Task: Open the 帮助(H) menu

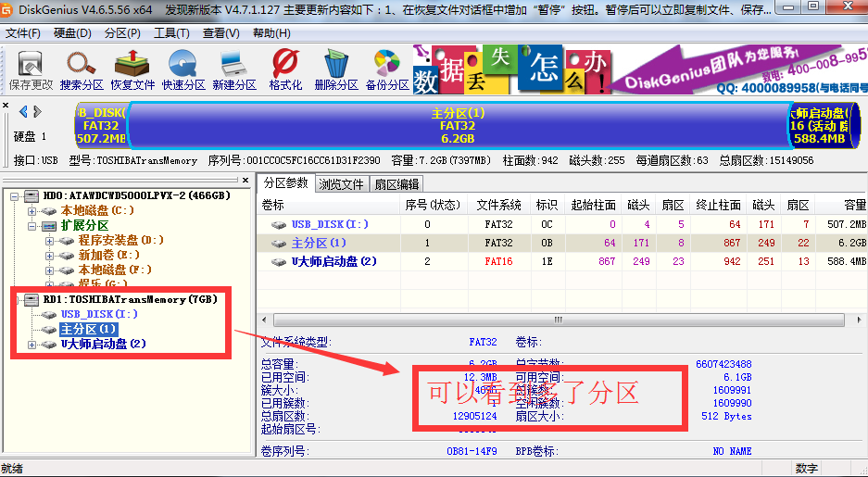Action: (271, 33)
